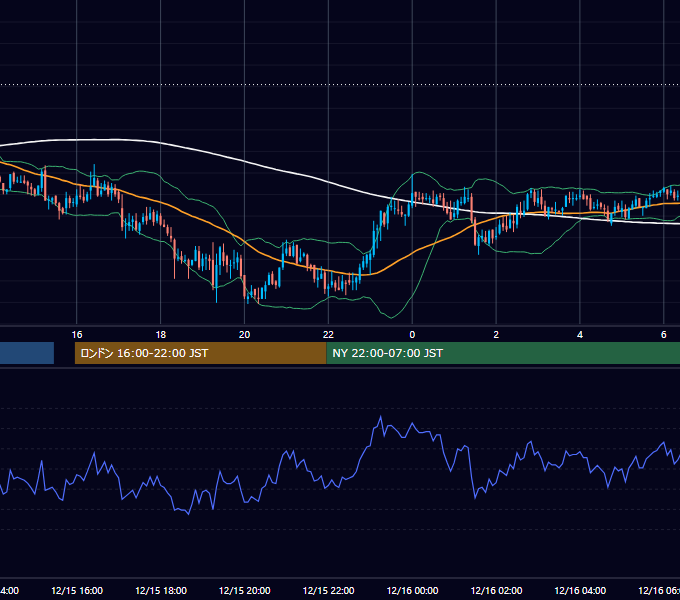Click the NY 22:00-07:00 JST session bar
Viewport: 680px width, 600px height.
pos(503,353)
